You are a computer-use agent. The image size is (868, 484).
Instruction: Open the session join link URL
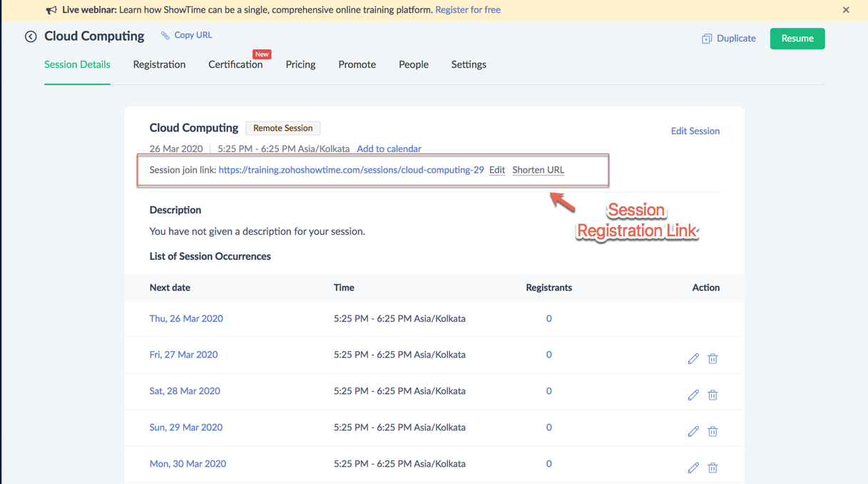(351, 170)
